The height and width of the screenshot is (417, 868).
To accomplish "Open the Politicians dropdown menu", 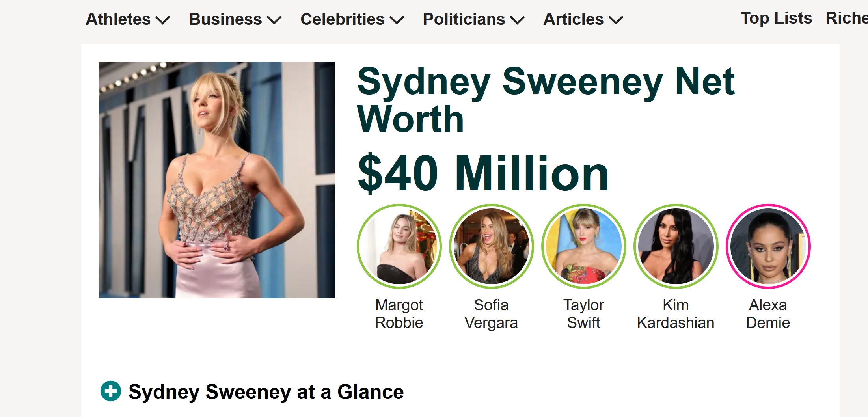I will 473,19.
